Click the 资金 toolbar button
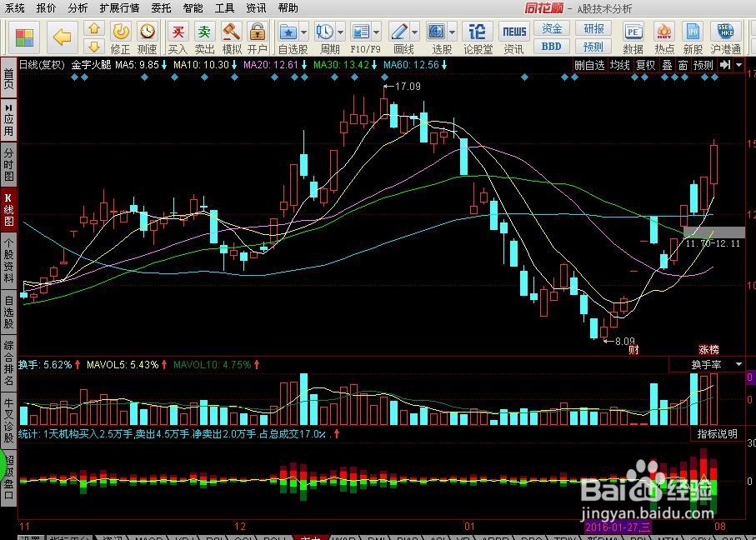The width and height of the screenshot is (756, 540). [x=552, y=28]
